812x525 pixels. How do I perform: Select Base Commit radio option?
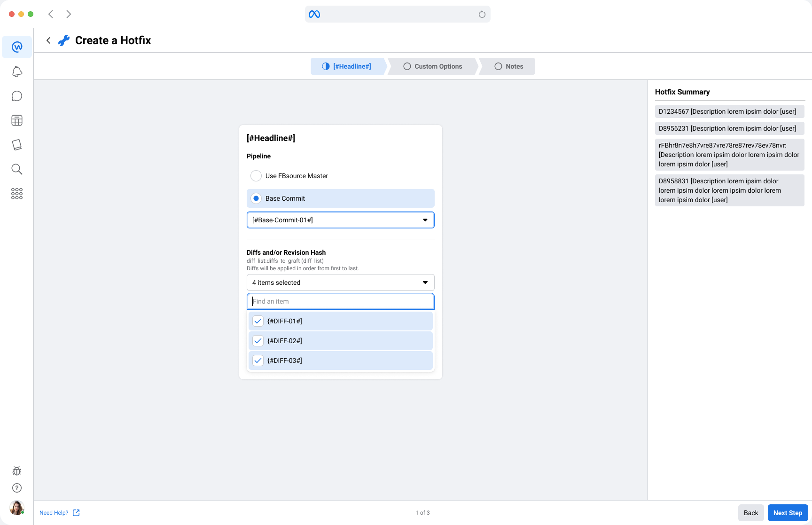[256, 198]
